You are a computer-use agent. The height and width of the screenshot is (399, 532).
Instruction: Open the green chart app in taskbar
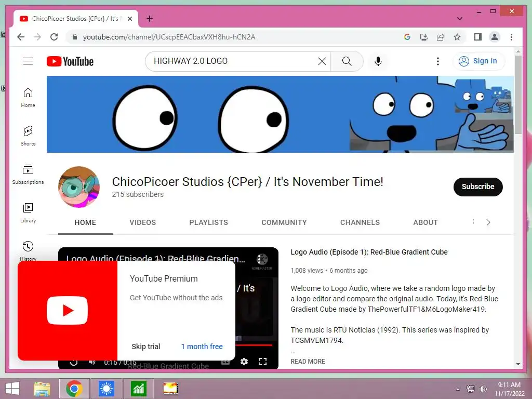pos(138,389)
